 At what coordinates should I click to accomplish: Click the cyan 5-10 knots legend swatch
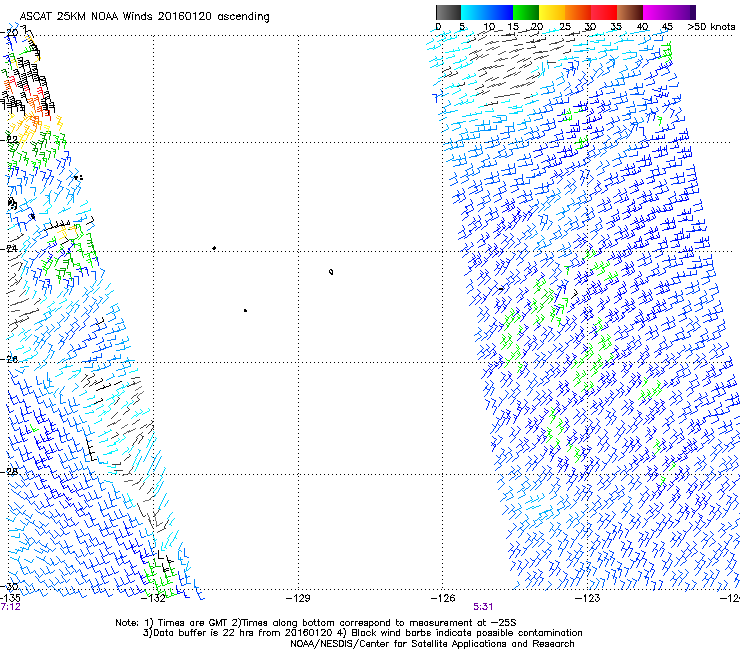474,12
